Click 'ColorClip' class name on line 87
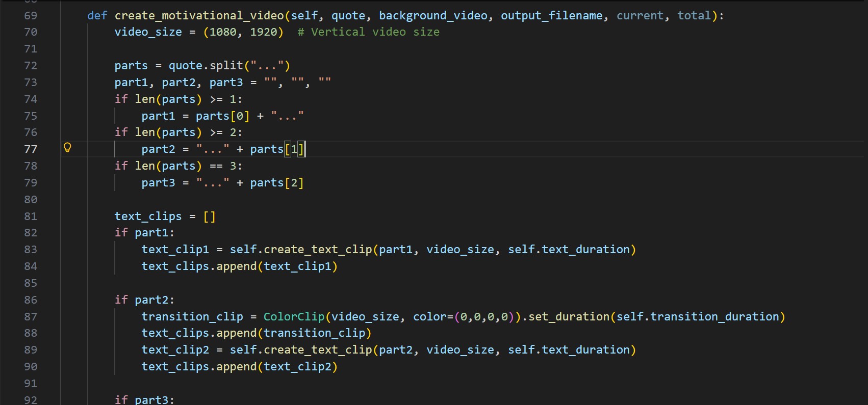Viewport: 868px width, 405px height. click(294, 317)
